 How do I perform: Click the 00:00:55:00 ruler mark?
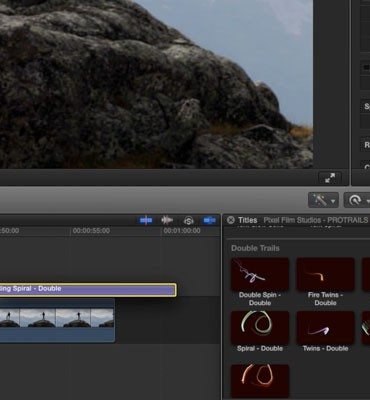[x=91, y=231]
